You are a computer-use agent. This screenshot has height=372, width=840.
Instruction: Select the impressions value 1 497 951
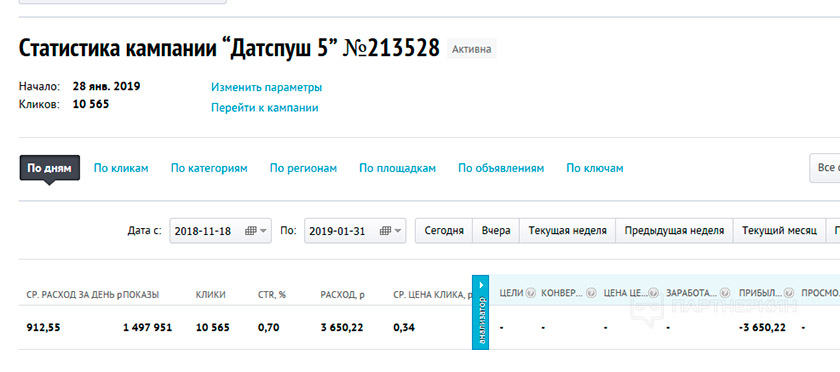(147, 328)
